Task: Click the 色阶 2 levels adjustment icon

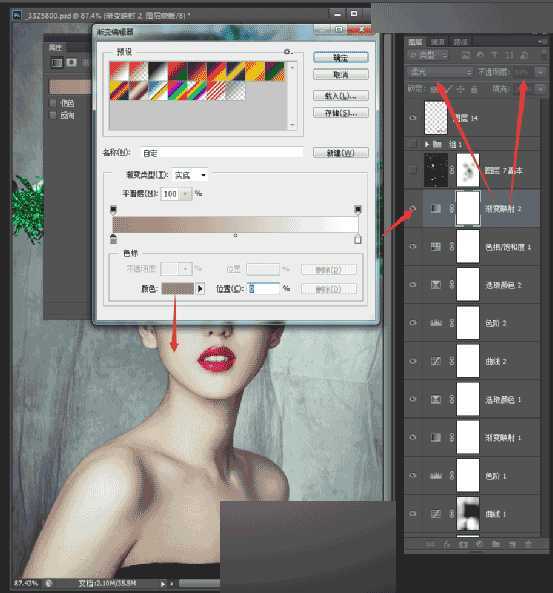Action: [x=436, y=323]
